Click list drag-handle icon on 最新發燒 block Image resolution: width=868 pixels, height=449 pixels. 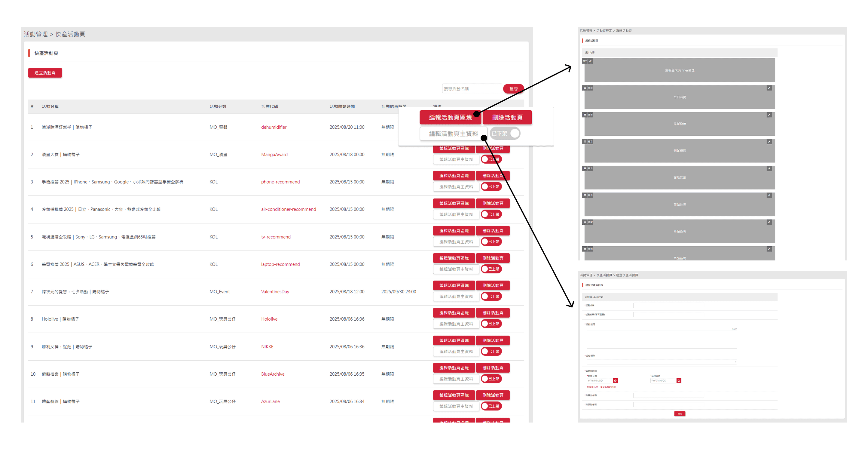(585, 115)
